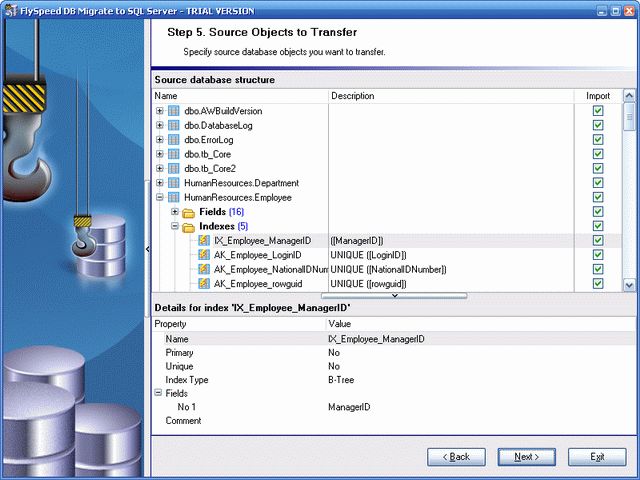Click the Index Type value B-Tree
The height and width of the screenshot is (480, 640).
coord(341,380)
